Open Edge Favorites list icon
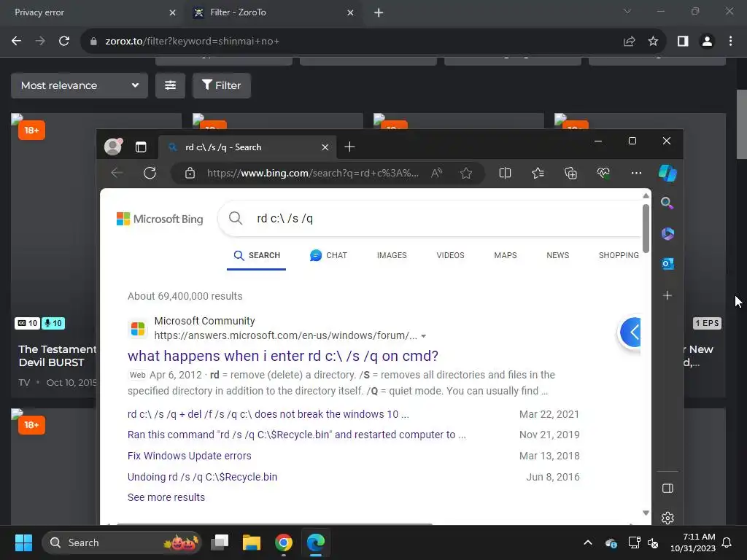The height and width of the screenshot is (560, 747). [538, 173]
